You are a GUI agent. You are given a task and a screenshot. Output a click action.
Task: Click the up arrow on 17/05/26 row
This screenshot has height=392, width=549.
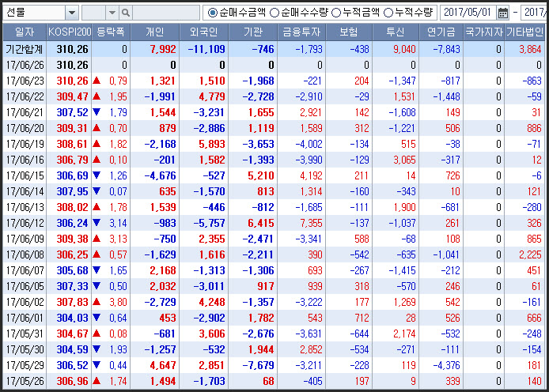point(97,381)
